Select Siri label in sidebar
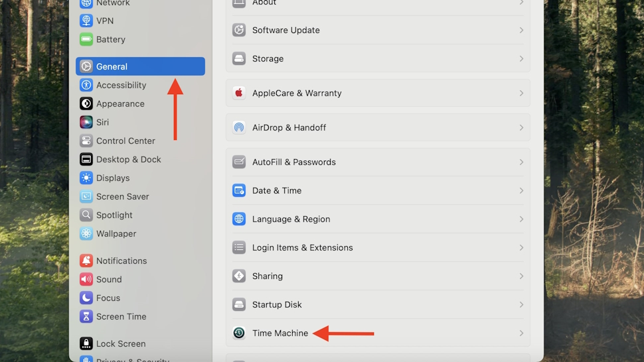Viewport: 644px width, 362px height. coord(102,122)
